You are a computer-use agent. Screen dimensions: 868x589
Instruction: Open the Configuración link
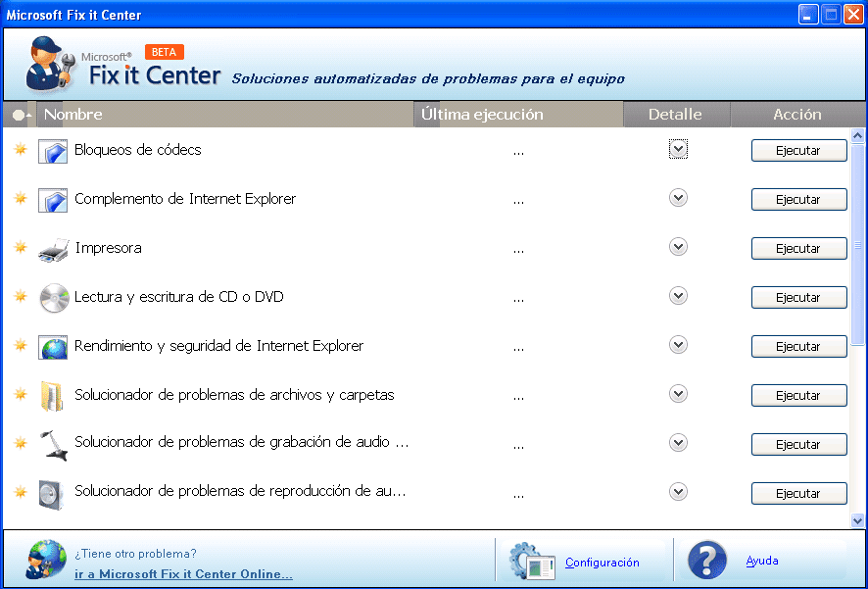(603, 563)
